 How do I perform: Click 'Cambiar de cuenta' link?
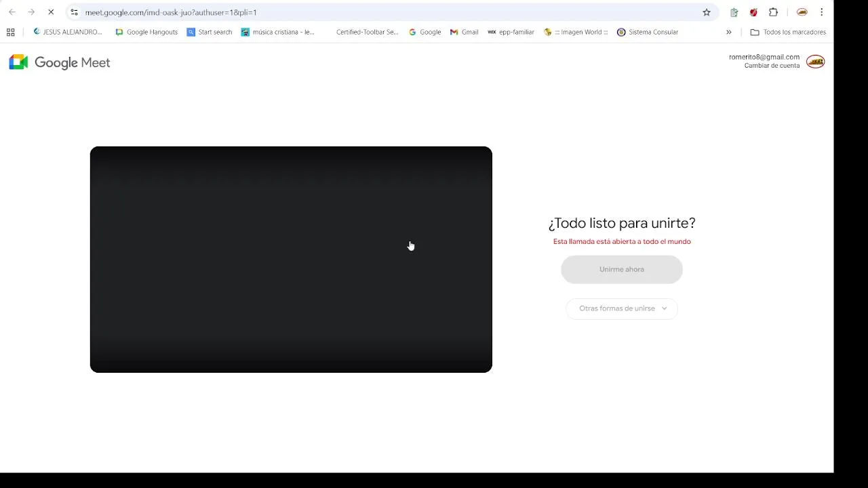pos(772,66)
